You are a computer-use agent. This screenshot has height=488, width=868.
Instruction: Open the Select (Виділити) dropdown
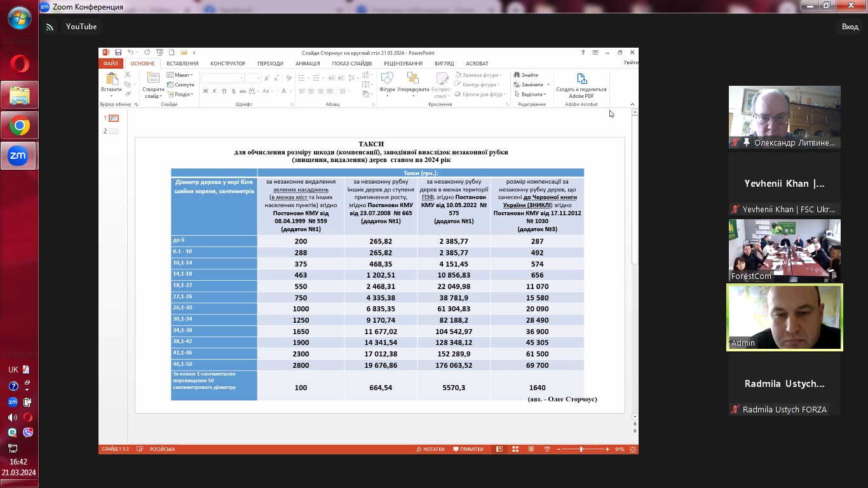pyautogui.click(x=530, y=94)
